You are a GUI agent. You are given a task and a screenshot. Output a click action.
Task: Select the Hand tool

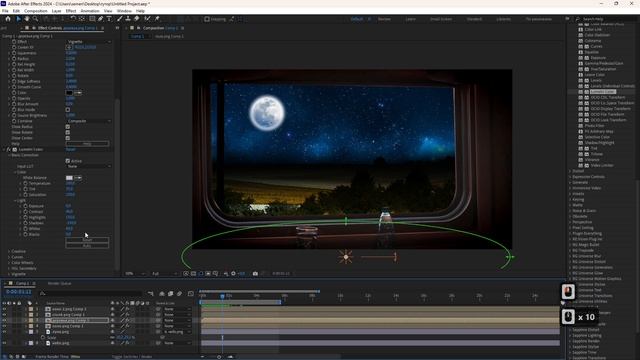tap(27, 19)
